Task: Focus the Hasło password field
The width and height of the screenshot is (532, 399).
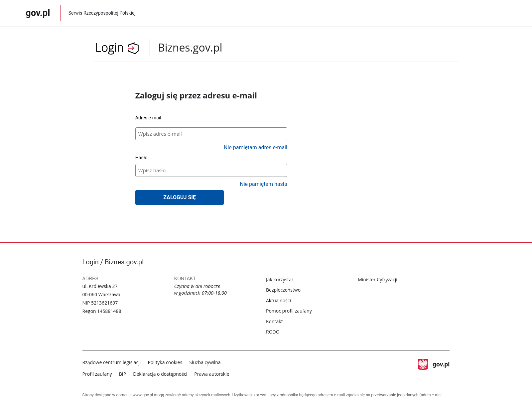Action: coord(211,171)
